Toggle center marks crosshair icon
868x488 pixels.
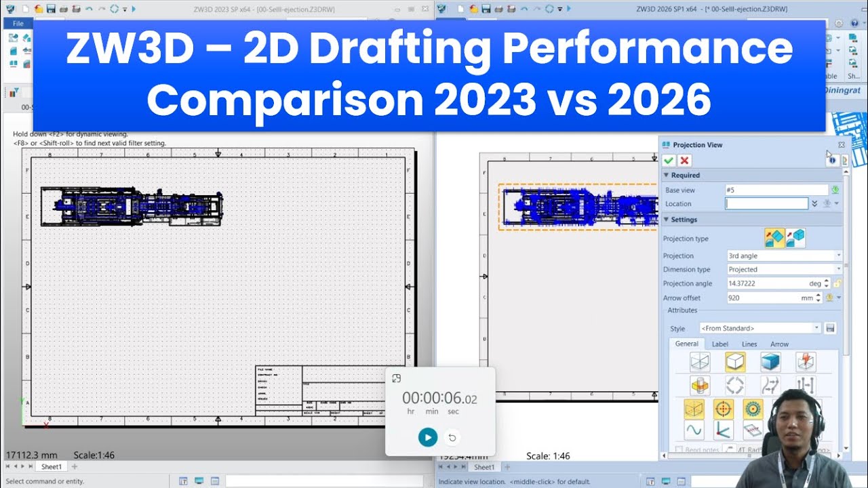pos(724,409)
